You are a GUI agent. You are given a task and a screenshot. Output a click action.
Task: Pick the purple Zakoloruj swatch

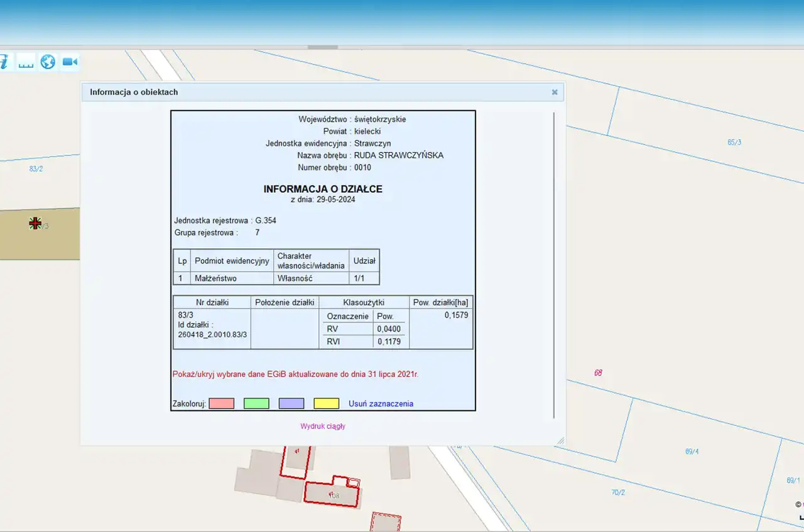[x=291, y=403]
